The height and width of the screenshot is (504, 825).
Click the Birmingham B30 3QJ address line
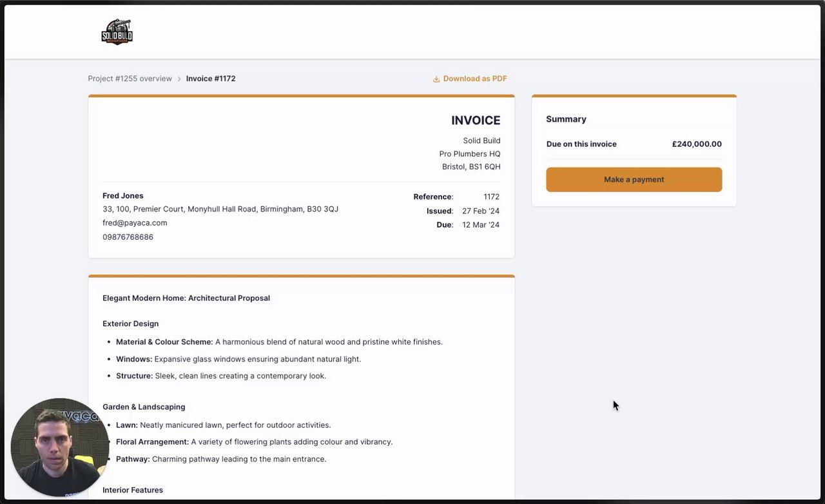(220, 209)
